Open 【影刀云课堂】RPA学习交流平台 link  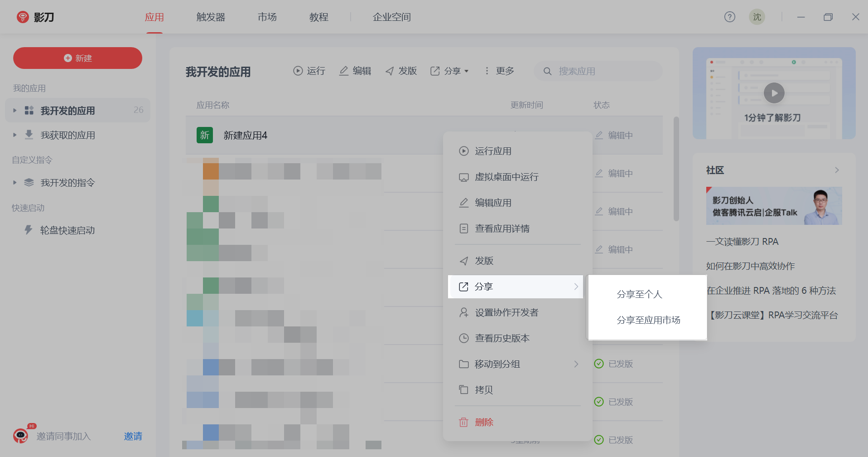(x=773, y=315)
